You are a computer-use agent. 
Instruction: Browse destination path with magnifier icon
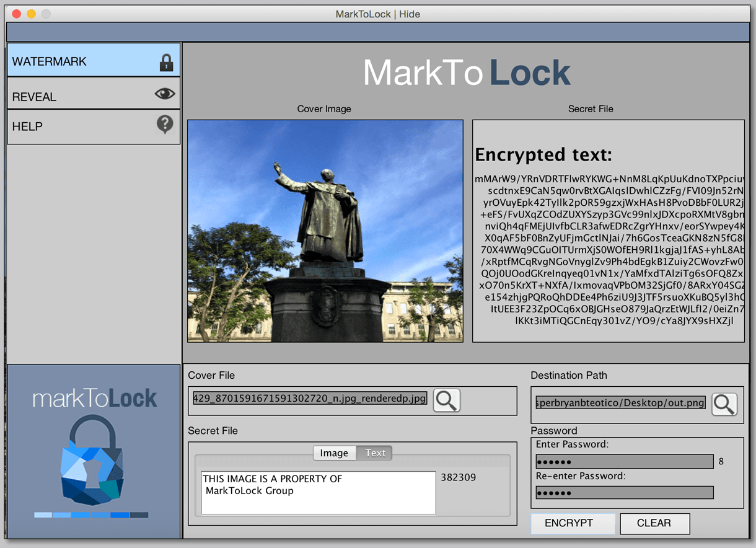click(x=724, y=404)
